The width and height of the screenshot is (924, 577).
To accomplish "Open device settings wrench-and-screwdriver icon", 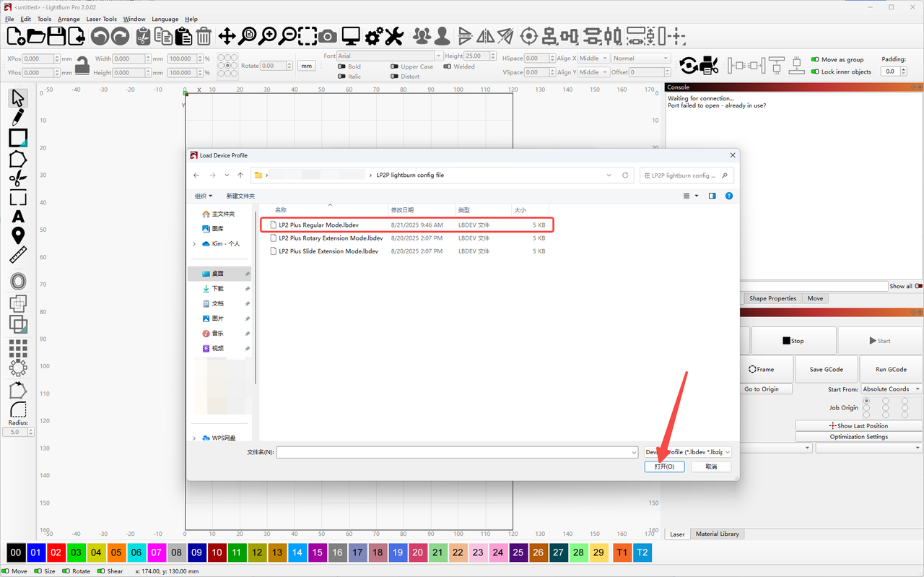I will pos(394,35).
